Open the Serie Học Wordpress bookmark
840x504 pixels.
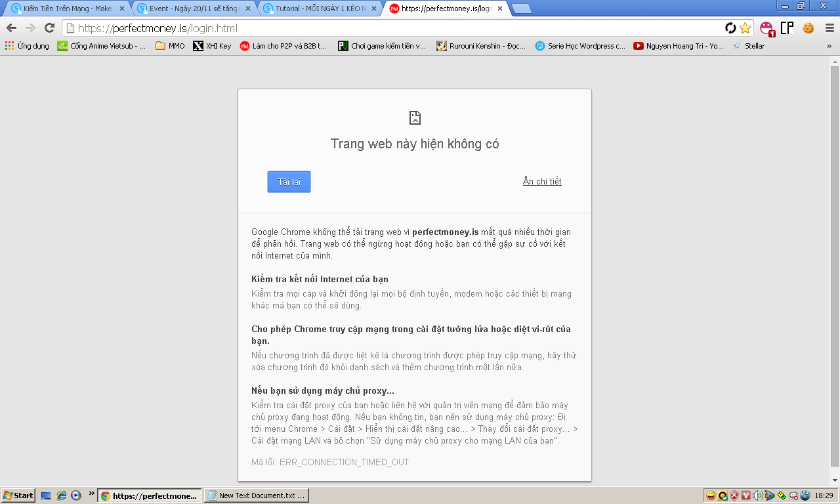click(580, 46)
